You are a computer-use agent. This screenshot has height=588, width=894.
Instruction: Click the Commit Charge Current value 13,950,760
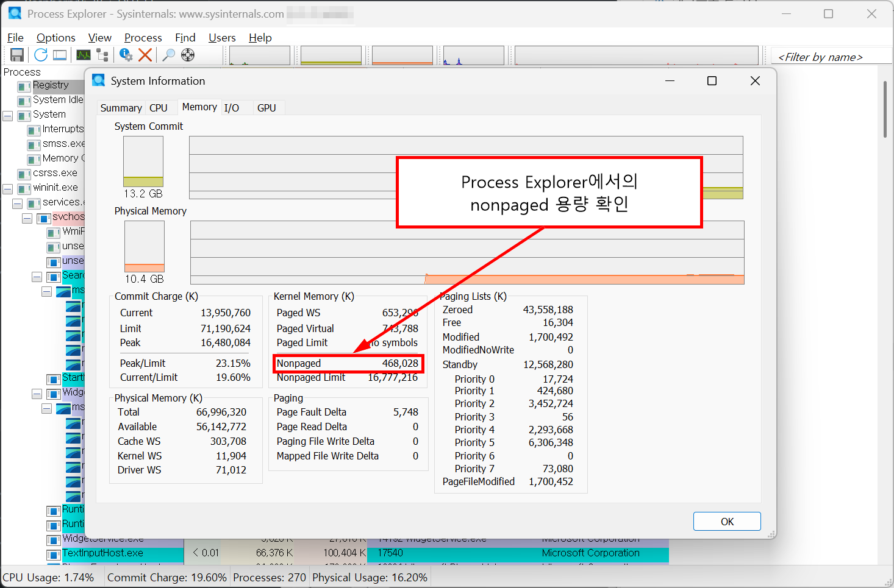point(226,313)
